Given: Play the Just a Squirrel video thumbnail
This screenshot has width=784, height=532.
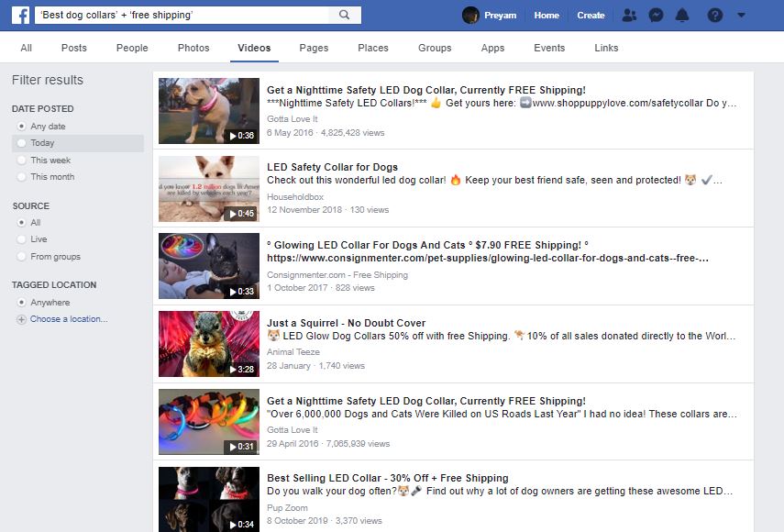Looking at the screenshot, I should 209,344.
